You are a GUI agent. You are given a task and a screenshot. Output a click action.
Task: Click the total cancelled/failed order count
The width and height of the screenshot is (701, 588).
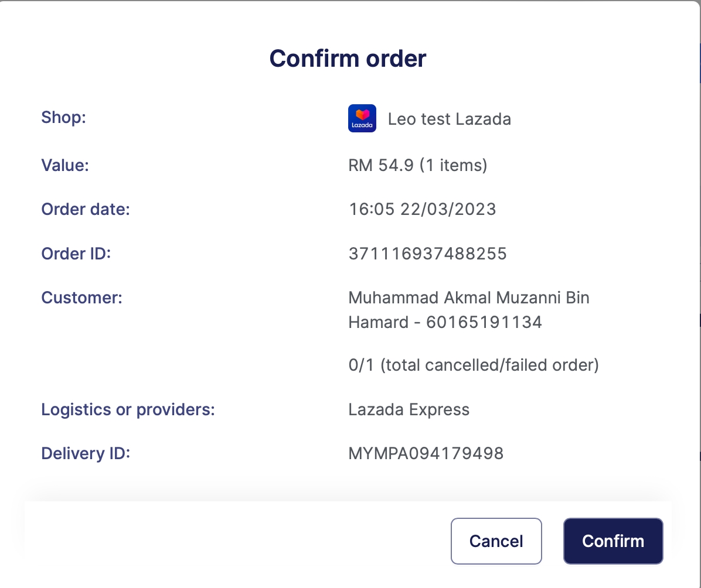473,365
